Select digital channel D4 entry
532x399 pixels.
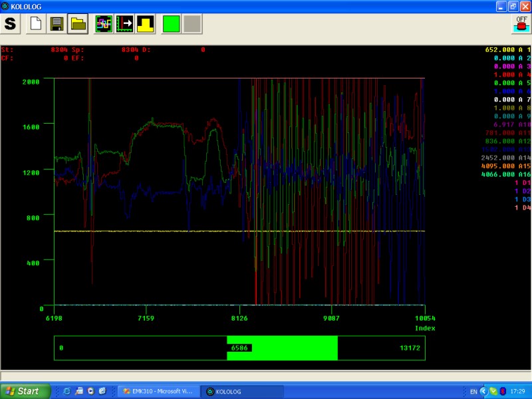coord(523,207)
